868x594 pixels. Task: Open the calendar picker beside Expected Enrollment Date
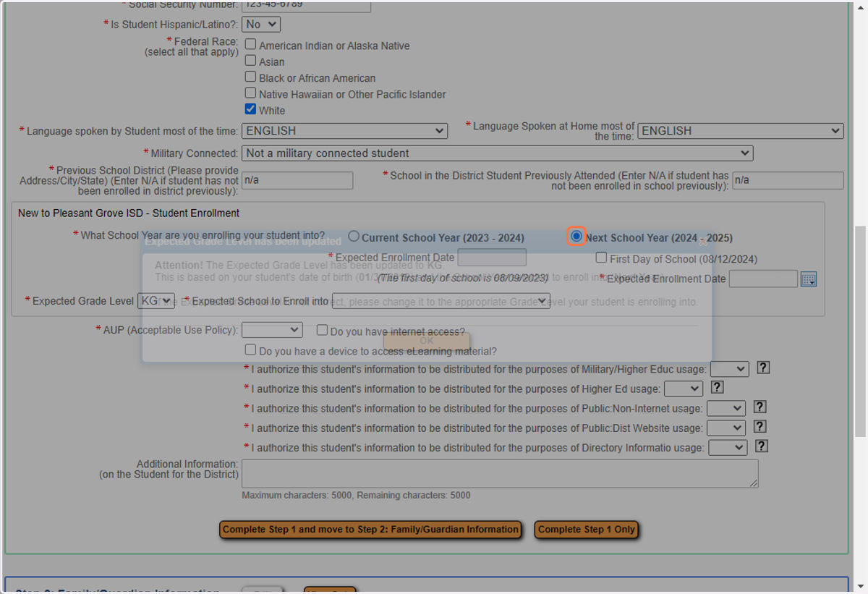[x=809, y=279]
